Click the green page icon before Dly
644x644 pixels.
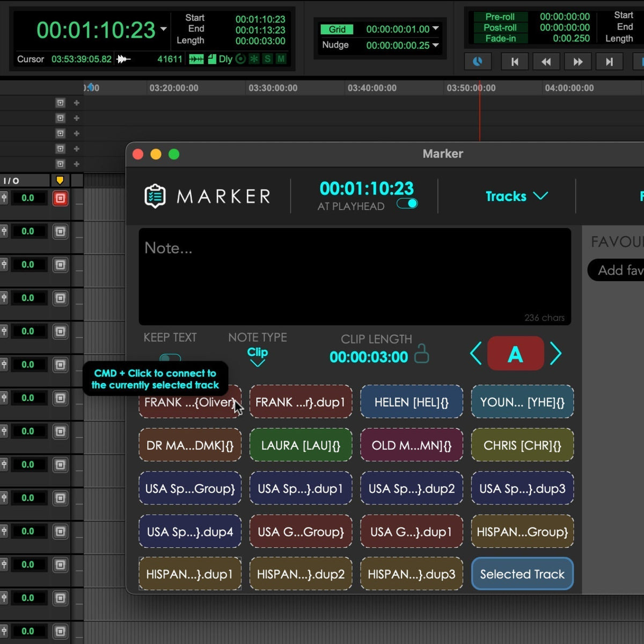(211, 59)
